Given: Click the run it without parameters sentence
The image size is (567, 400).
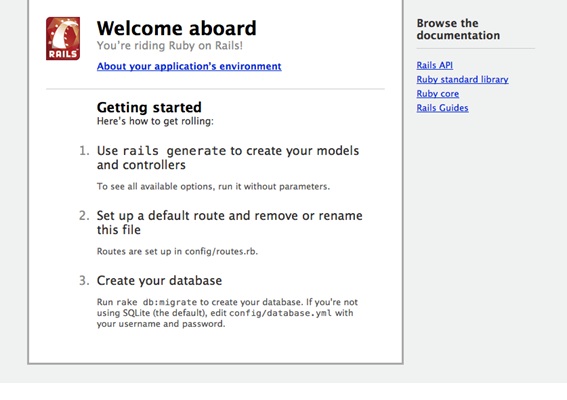Looking at the screenshot, I should click(213, 187).
